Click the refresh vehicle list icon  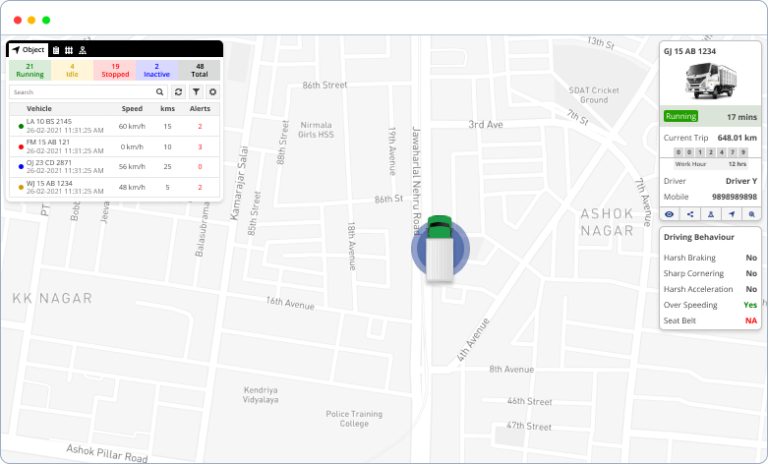[x=178, y=92]
